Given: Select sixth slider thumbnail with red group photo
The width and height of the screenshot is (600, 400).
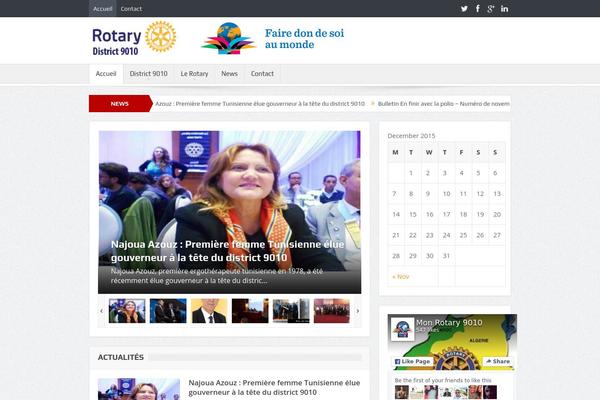Looking at the screenshot, I should (332, 311).
